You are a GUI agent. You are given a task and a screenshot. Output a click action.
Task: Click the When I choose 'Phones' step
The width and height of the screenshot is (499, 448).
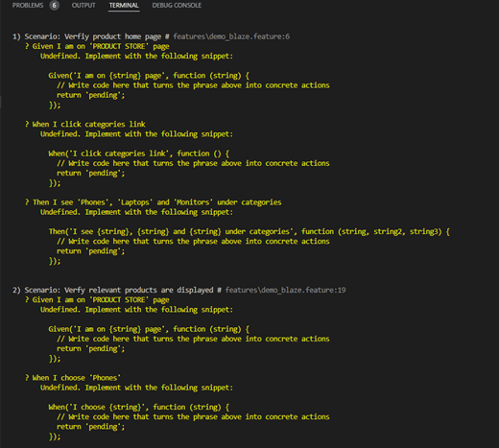(x=73, y=378)
